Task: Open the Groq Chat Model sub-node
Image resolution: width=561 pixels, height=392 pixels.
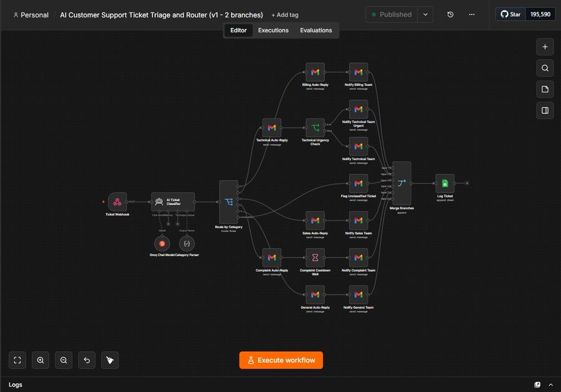Action: (162, 244)
